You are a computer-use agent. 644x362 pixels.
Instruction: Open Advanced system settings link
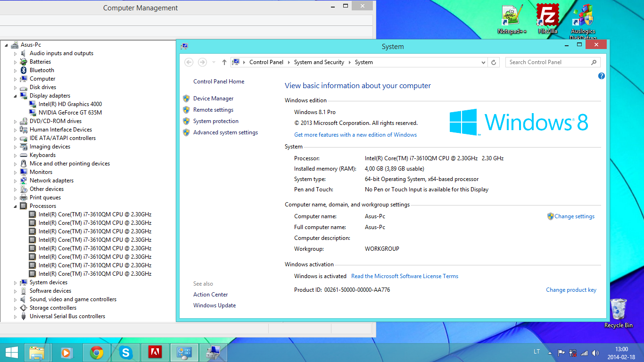pyautogui.click(x=225, y=132)
